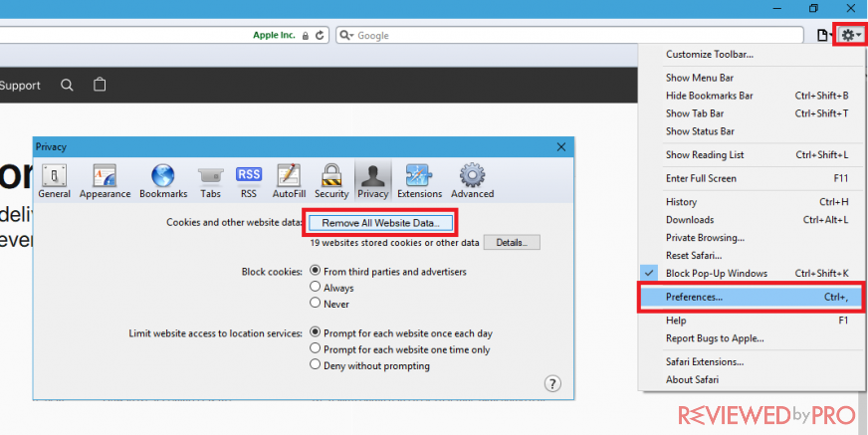Open the page menu icon
The height and width of the screenshot is (435, 868).
825,36
